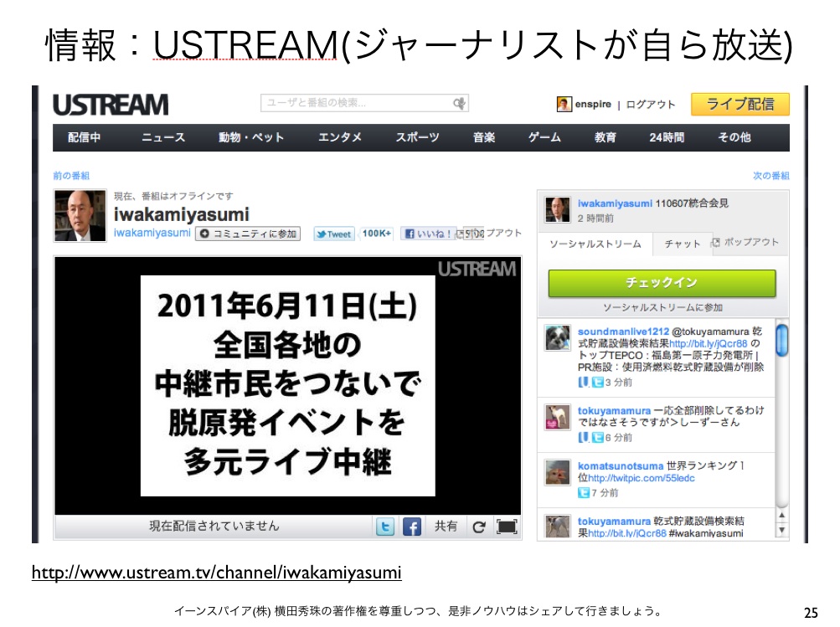Enter fullscreen with the player's fullscreen icon

tap(506, 527)
